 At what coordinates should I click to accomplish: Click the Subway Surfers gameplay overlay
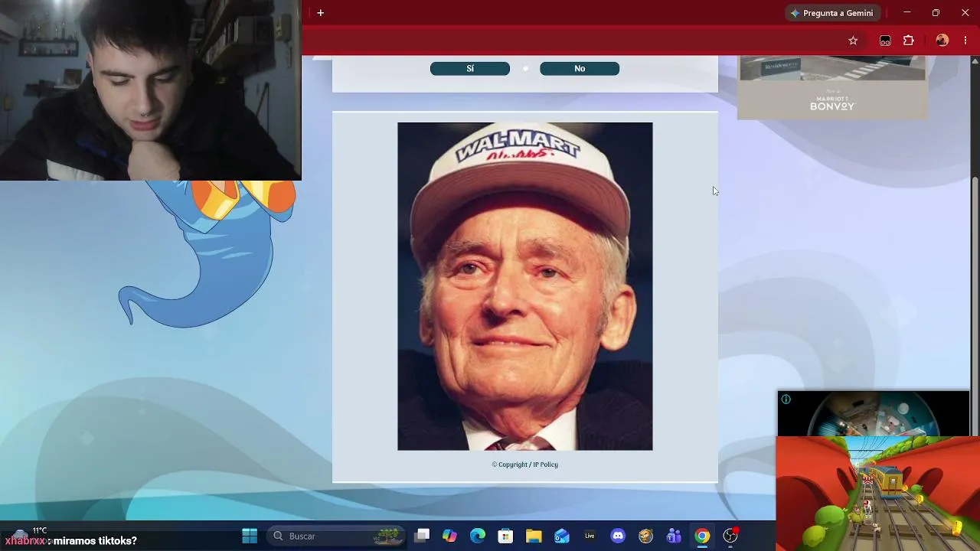click(878, 493)
